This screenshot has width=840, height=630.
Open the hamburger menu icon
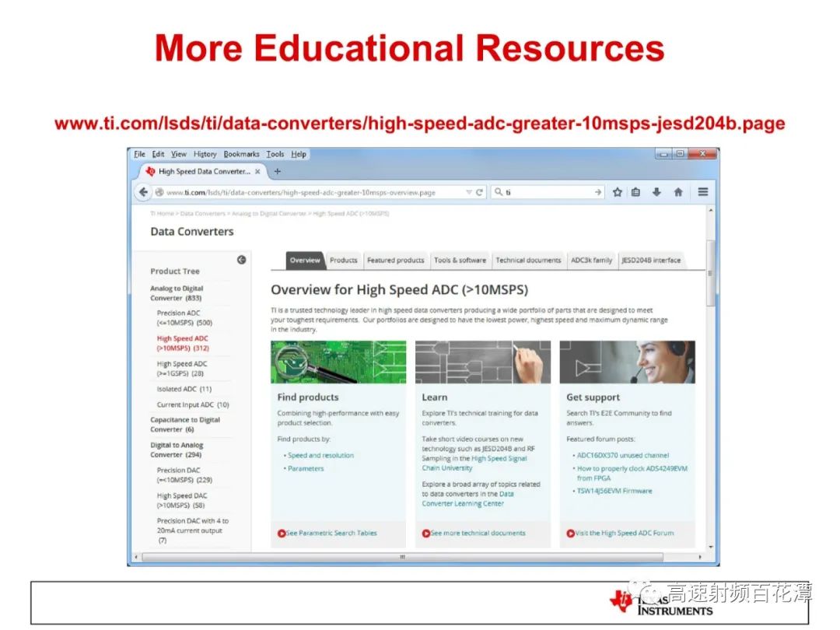pos(703,192)
